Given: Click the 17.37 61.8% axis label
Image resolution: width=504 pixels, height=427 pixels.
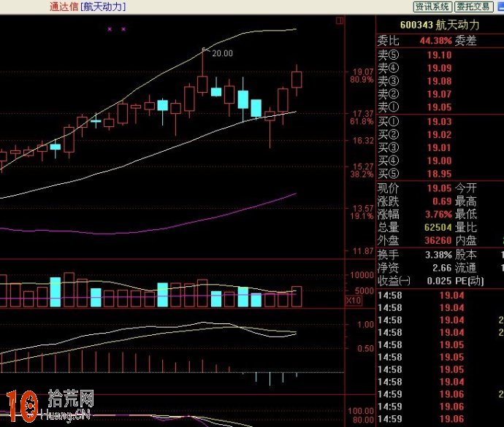Looking at the screenshot, I should click(x=362, y=118).
